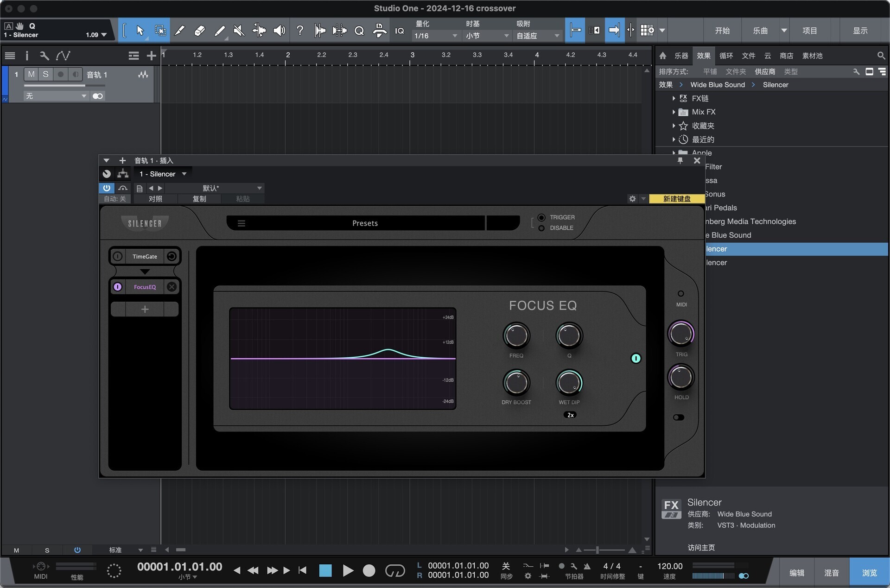The height and width of the screenshot is (588, 890).
Task: Click the Q quantize icon
Action: (x=359, y=31)
